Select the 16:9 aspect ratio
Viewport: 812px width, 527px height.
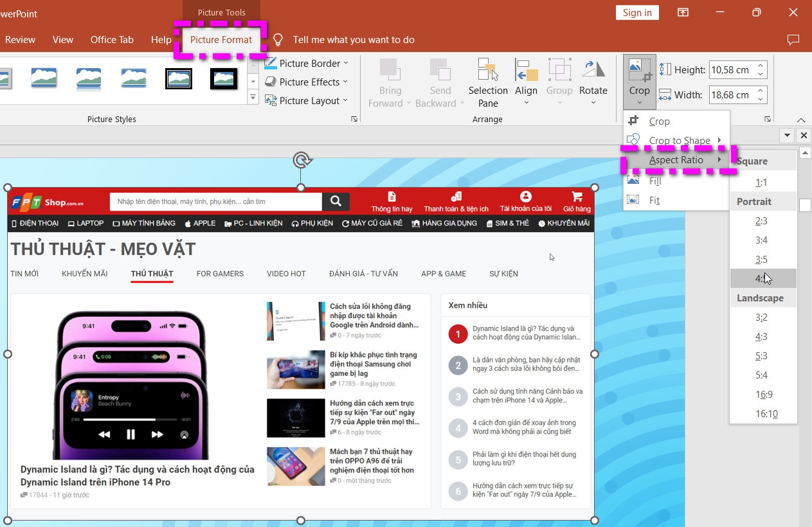pos(763,394)
